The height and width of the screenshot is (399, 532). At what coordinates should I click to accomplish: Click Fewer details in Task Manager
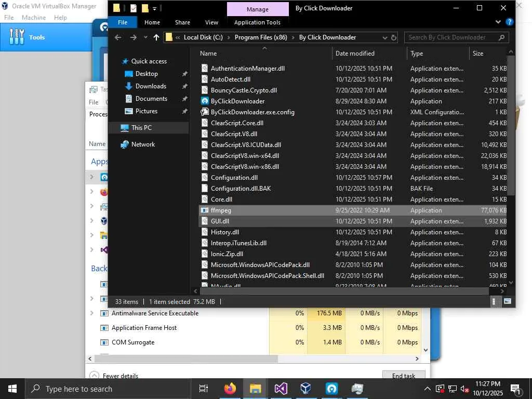[120, 376]
